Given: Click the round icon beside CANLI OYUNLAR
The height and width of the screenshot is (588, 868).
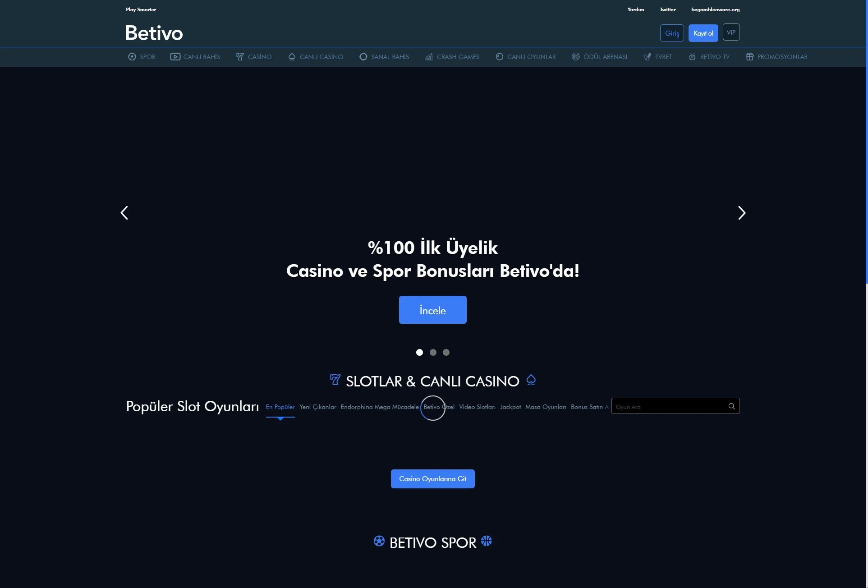Looking at the screenshot, I should 499,57.
